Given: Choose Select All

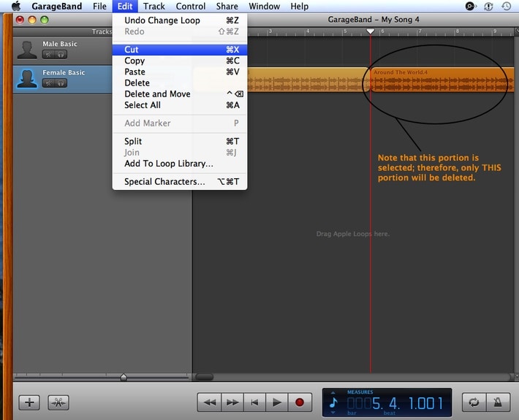Looking at the screenshot, I should (x=180, y=105).
